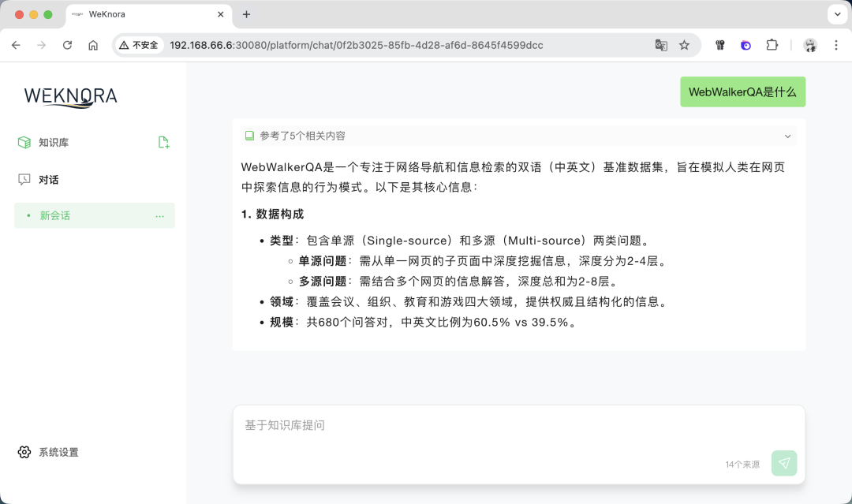Click the browser home button

coord(93,45)
